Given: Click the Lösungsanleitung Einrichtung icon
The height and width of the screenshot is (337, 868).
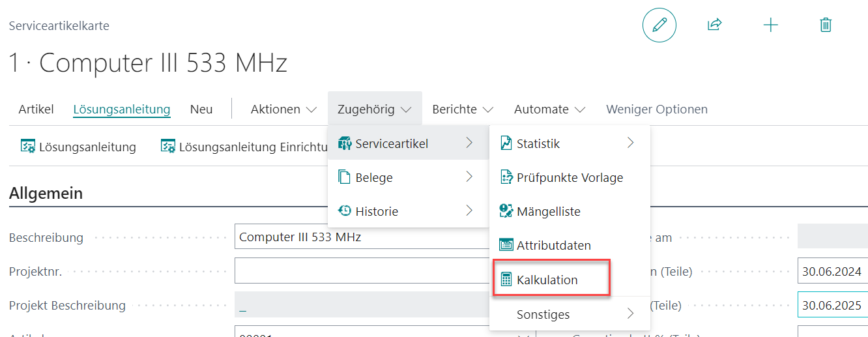Looking at the screenshot, I should (x=168, y=147).
